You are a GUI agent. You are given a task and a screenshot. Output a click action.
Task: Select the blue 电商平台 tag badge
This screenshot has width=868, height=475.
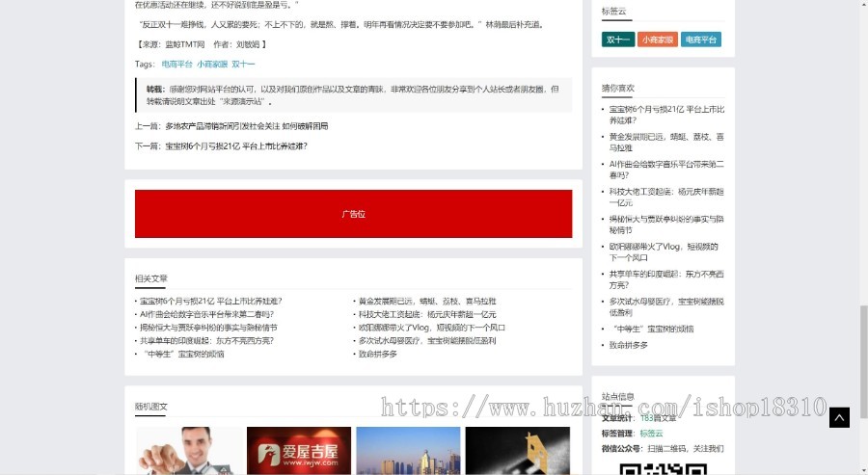[x=700, y=40]
